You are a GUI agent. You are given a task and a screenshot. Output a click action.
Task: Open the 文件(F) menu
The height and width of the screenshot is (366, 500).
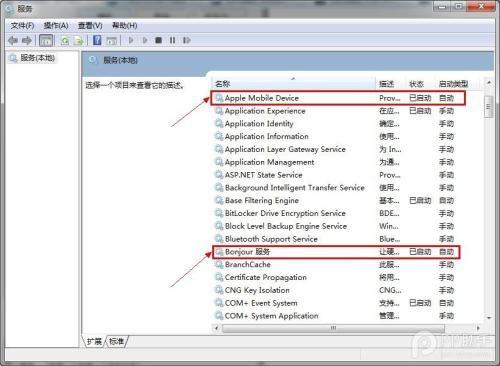[x=22, y=26]
